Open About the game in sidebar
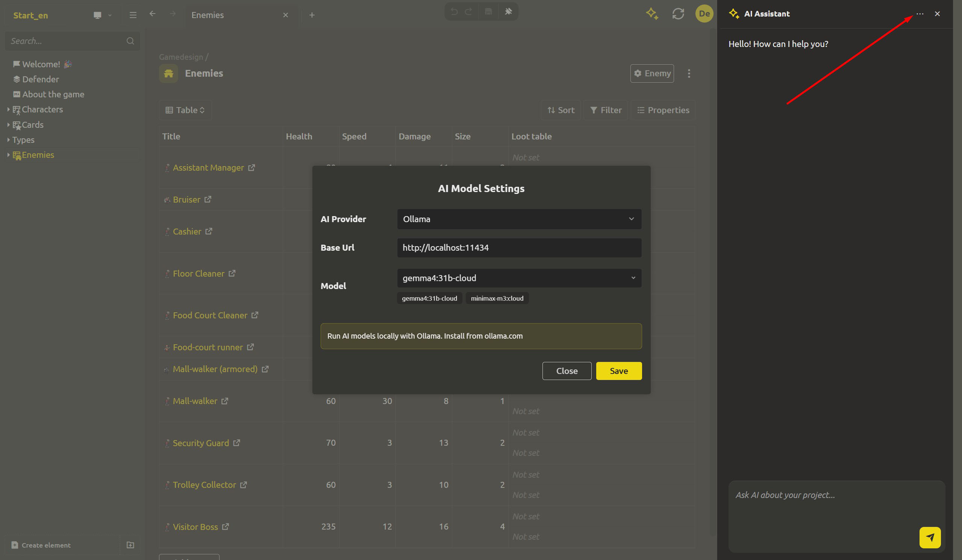The width and height of the screenshot is (962, 560). 53,94
